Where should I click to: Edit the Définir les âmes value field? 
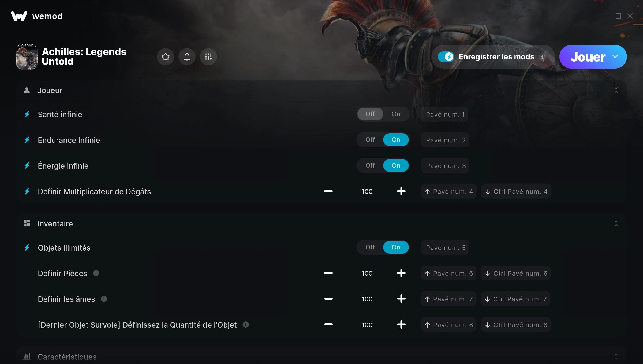point(367,299)
